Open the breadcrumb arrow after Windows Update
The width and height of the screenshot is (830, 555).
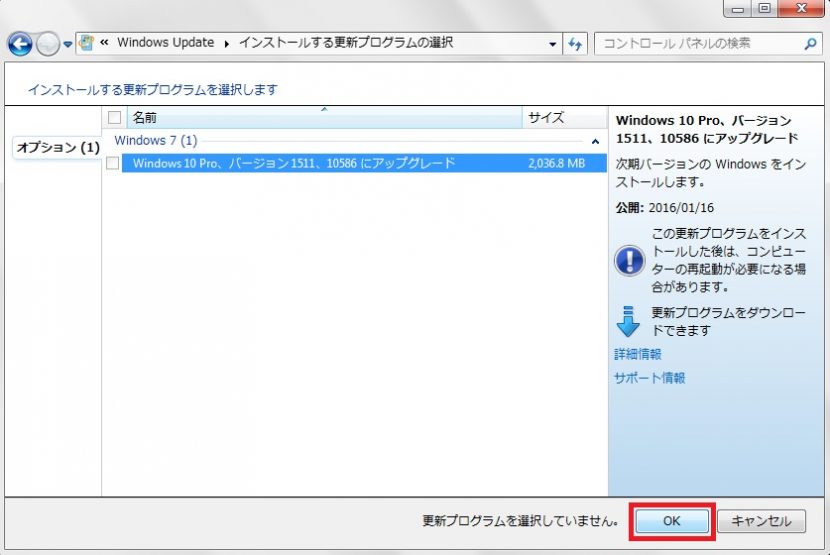point(227,43)
